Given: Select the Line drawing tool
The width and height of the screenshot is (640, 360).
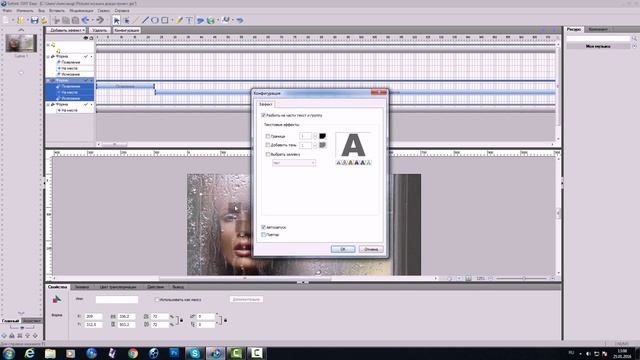Looking at the screenshot, I should pyautogui.click(x=145, y=20).
